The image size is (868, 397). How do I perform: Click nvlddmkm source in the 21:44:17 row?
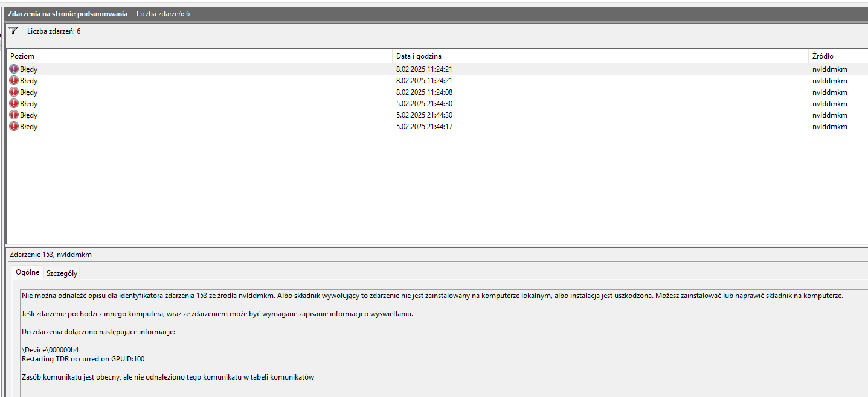(x=830, y=127)
